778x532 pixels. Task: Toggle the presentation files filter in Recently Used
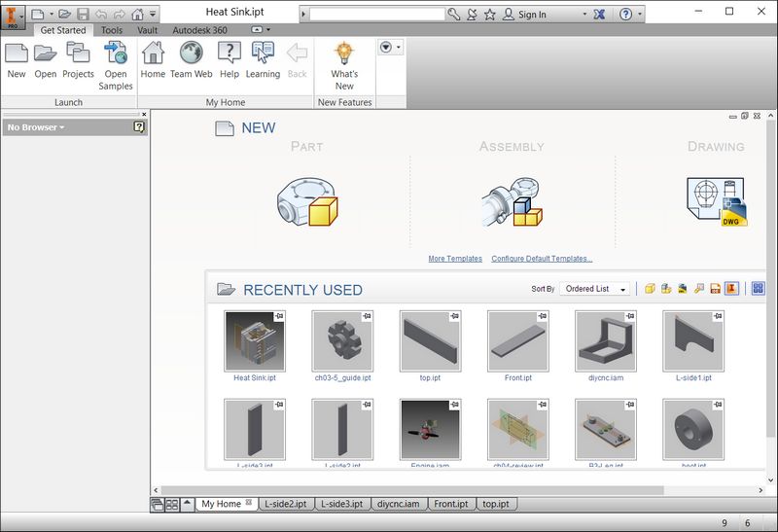tap(698, 288)
